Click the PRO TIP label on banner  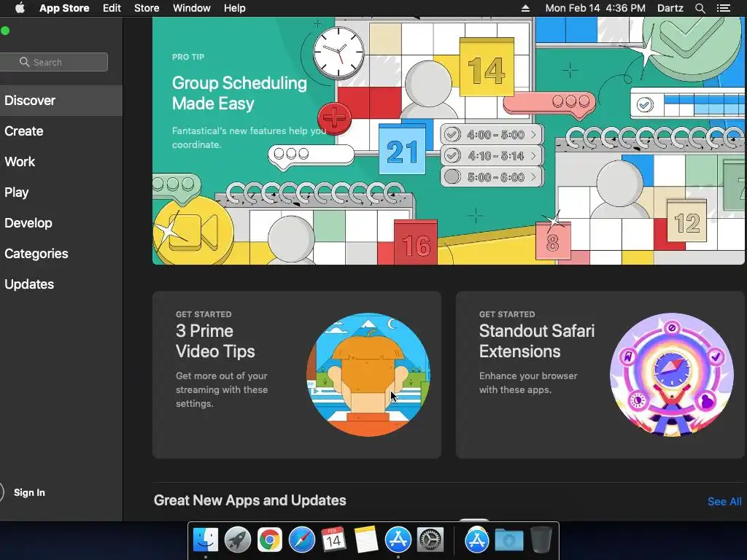(188, 57)
